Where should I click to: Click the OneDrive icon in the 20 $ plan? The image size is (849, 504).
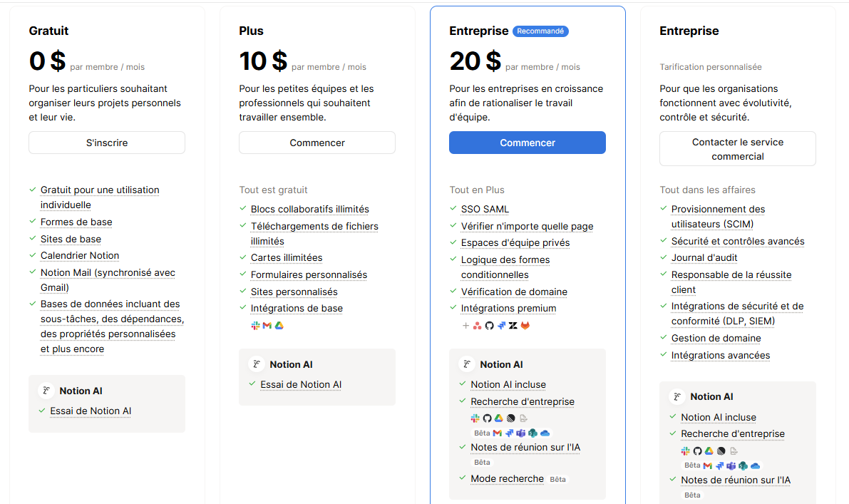(x=545, y=433)
